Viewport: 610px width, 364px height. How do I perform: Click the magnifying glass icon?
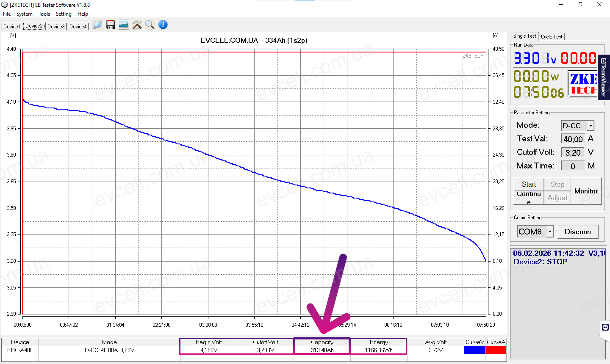[150, 25]
